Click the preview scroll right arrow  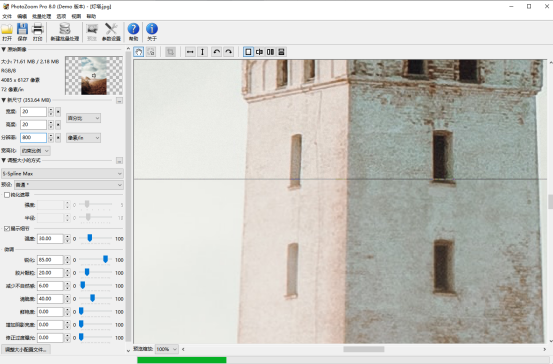[x=545, y=349]
